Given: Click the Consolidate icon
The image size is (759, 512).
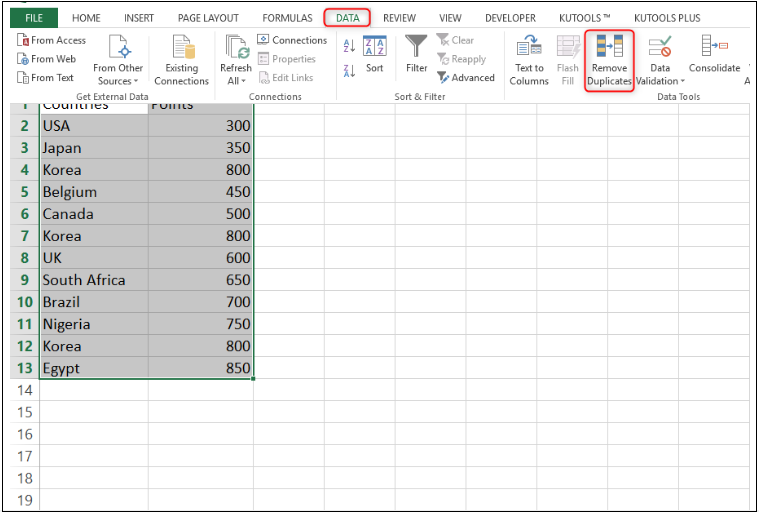Looking at the screenshot, I should [x=714, y=48].
